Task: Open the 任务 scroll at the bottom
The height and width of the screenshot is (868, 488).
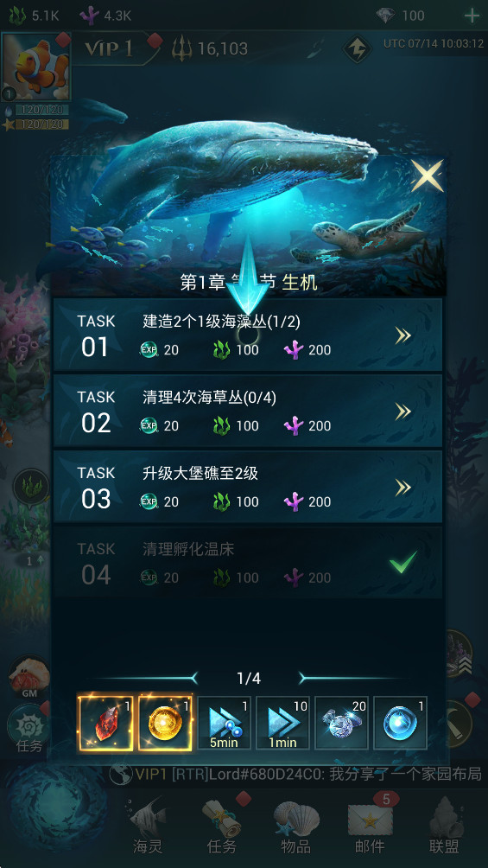Action: [221, 826]
